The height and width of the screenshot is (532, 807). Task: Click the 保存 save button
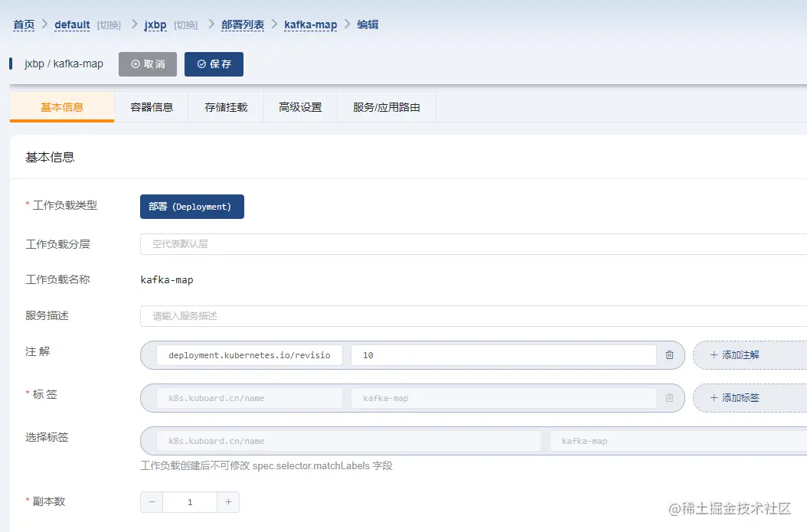point(214,64)
